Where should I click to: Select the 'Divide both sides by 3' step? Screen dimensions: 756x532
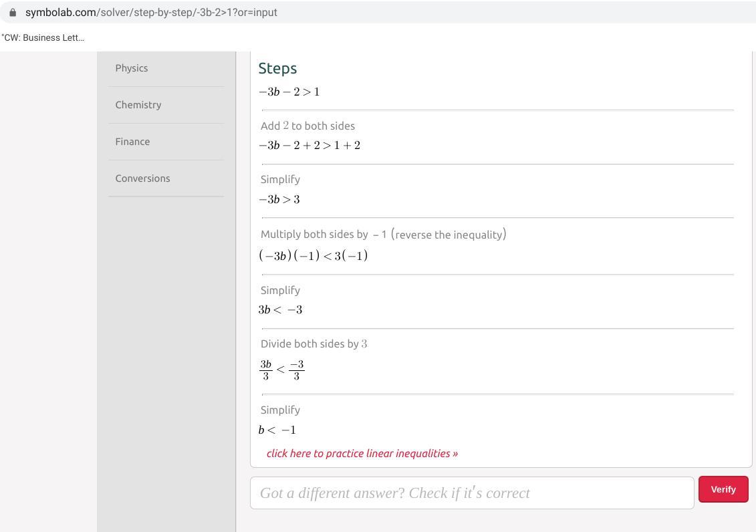(x=313, y=344)
